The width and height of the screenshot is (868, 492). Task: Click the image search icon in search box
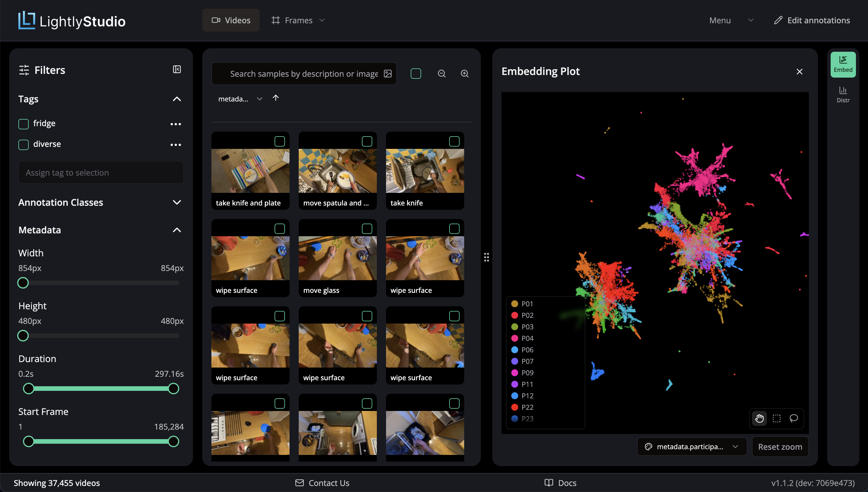388,74
